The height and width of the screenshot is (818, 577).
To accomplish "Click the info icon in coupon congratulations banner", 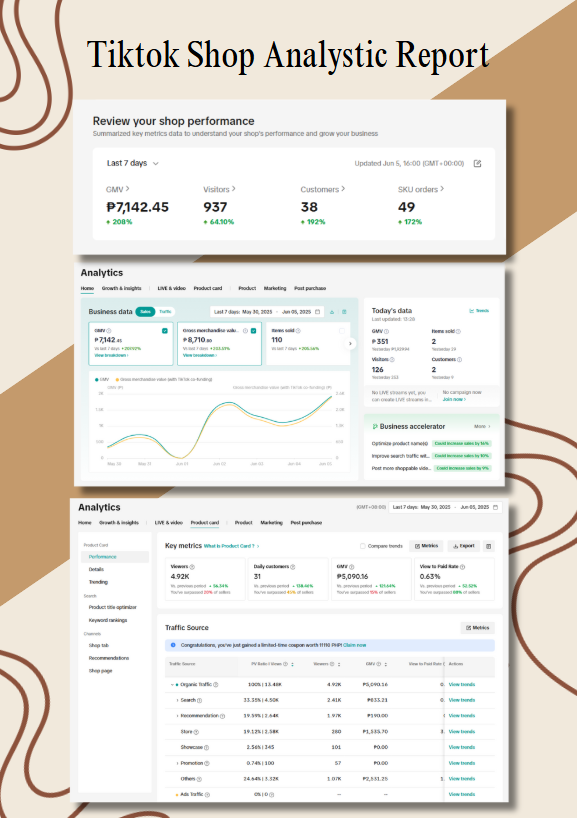I will point(173,645).
